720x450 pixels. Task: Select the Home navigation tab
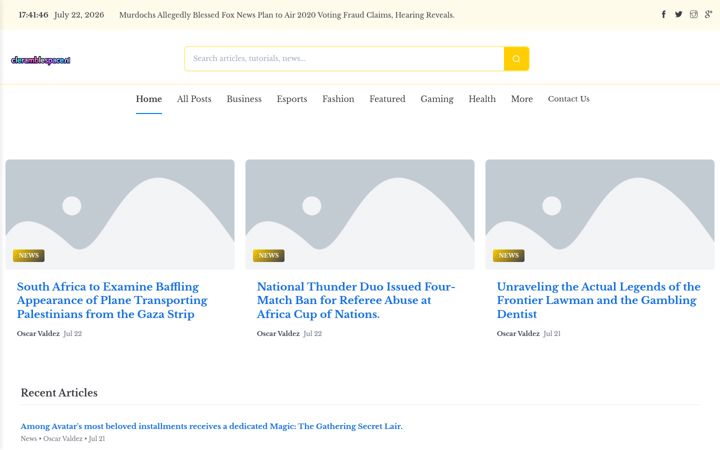[x=149, y=99]
